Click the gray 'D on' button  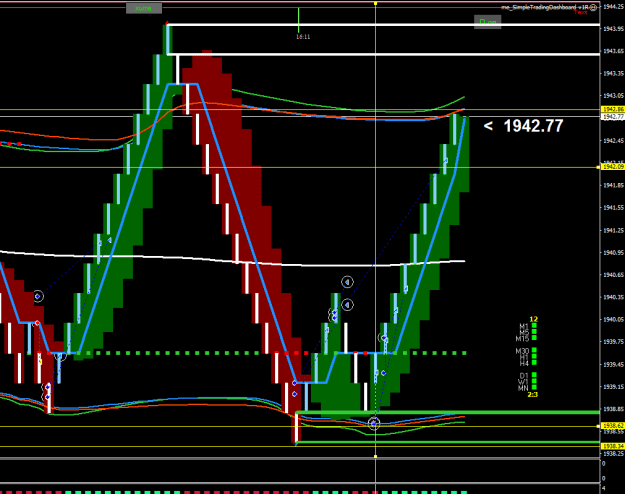[x=487, y=22]
